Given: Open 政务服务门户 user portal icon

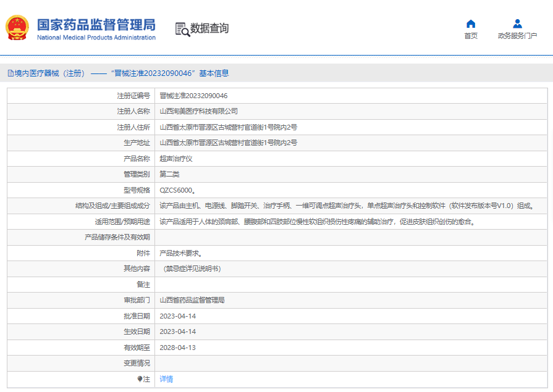Looking at the screenshot, I should click(517, 23).
